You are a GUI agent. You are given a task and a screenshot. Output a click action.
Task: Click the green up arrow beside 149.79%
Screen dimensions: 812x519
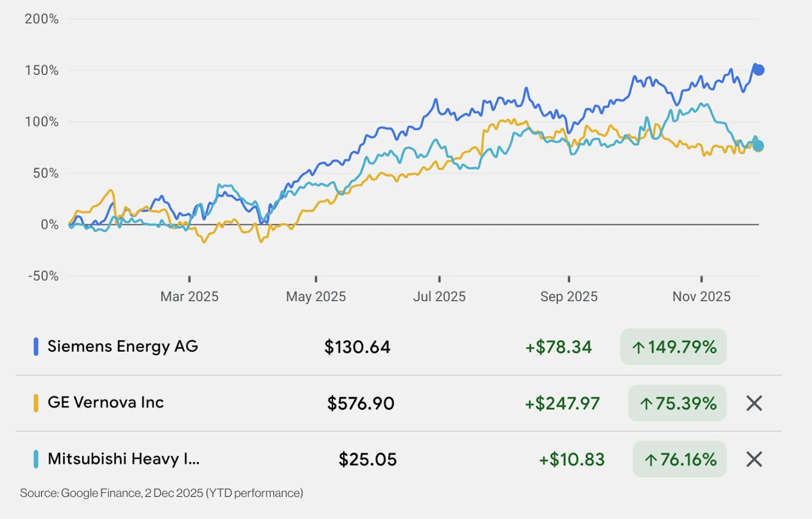[x=639, y=347]
